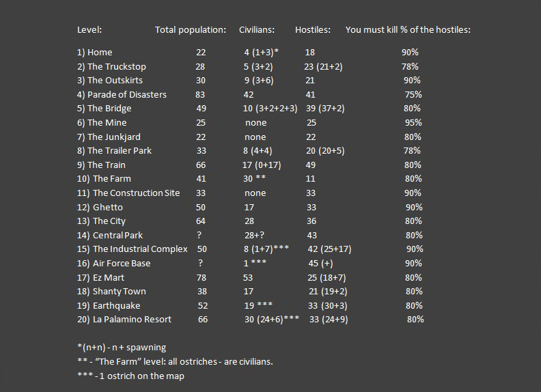Click the "Hostiles:" column header

[x=313, y=30]
